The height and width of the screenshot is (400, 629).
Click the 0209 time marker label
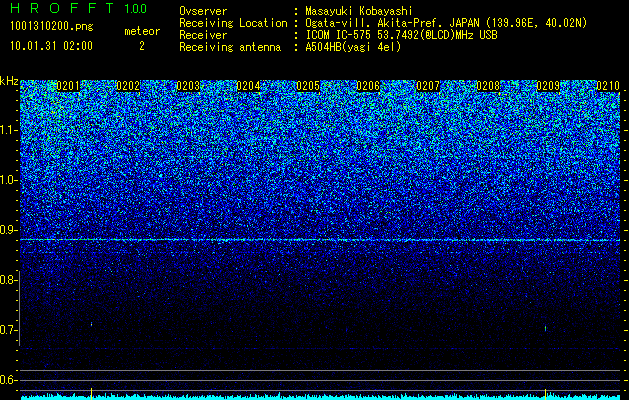pos(548,86)
